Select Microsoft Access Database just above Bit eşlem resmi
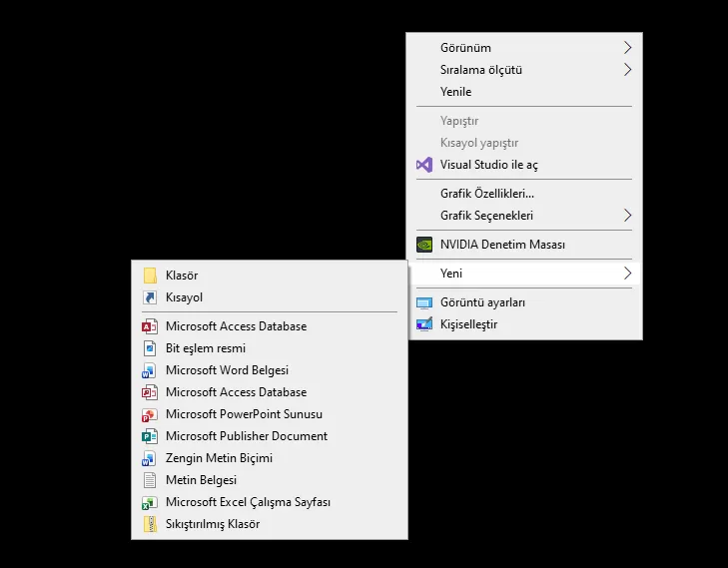This screenshot has width=728, height=568. 270,326
